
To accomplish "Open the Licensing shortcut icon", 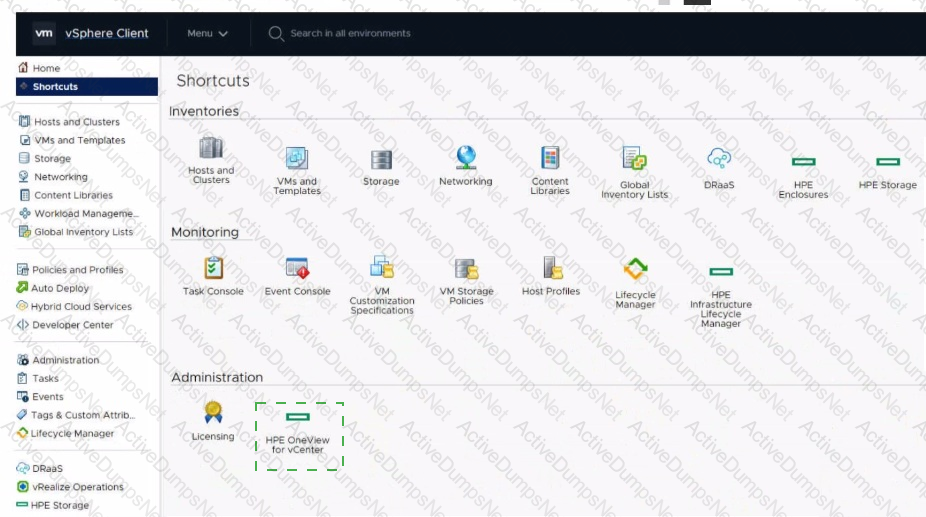I will pos(213,412).
